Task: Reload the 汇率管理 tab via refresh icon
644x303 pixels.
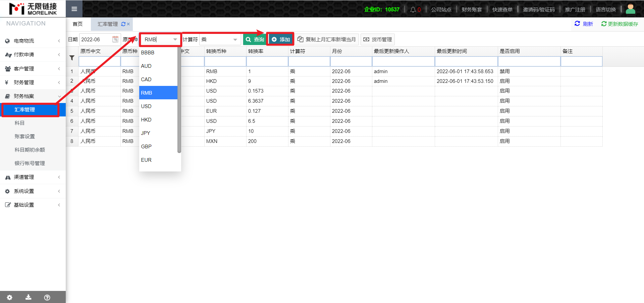Action: point(123,24)
